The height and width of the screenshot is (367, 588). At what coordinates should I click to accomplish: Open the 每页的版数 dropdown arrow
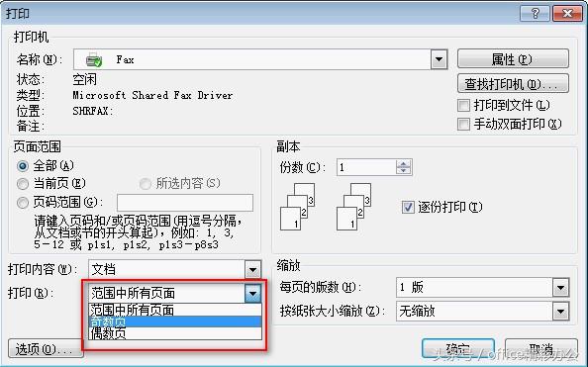click(x=561, y=288)
